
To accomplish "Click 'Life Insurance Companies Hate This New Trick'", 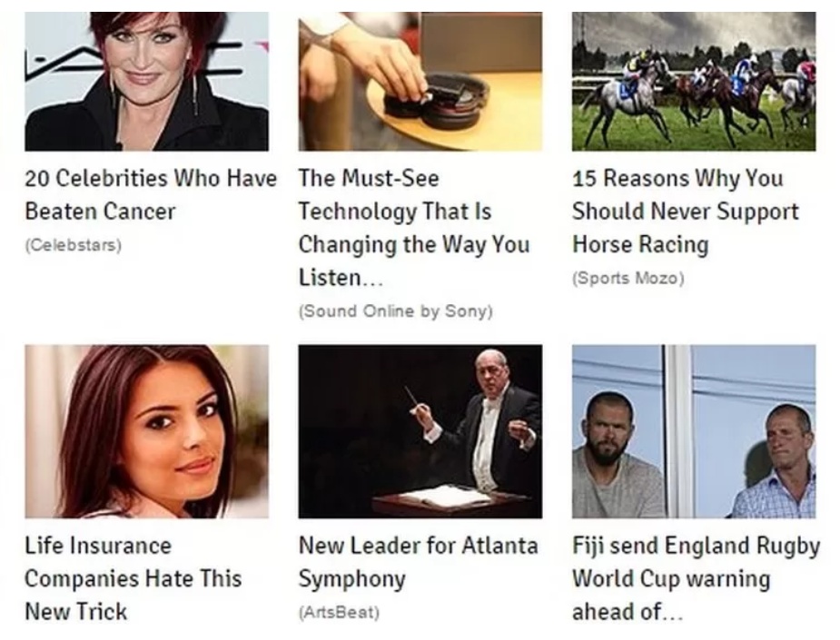I will (x=133, y=578).
